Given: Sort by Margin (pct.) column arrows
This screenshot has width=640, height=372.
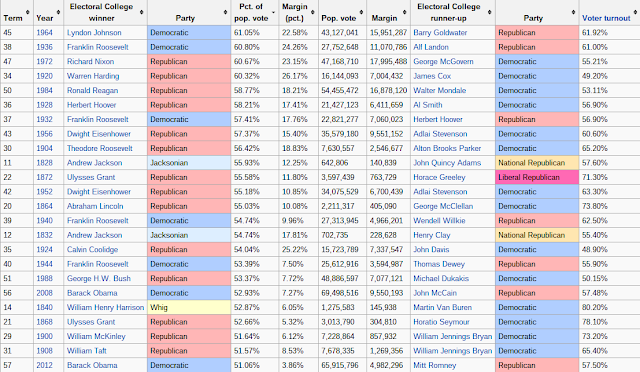Looking at the screenshot, I should click(x=313, y=12).
